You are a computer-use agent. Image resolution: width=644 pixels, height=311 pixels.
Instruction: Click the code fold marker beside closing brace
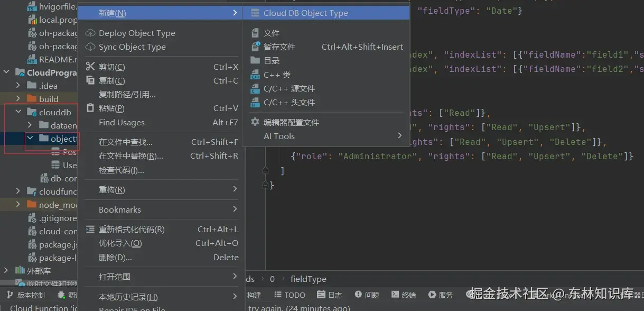pos(265,185)
